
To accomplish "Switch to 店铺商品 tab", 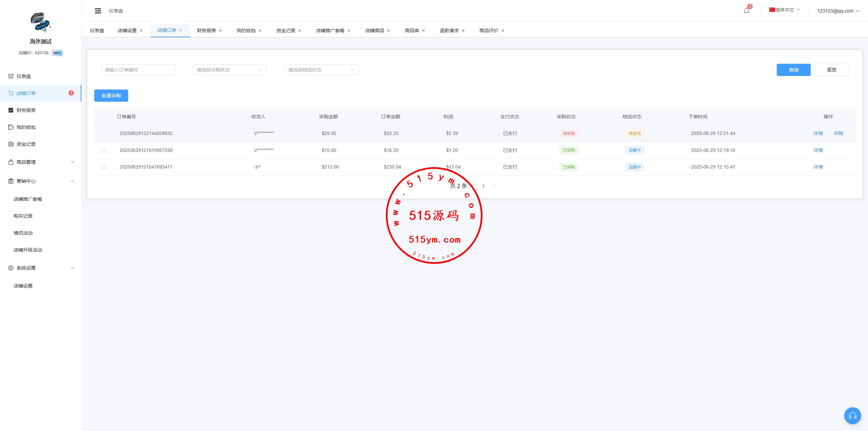I will [374, 31].
